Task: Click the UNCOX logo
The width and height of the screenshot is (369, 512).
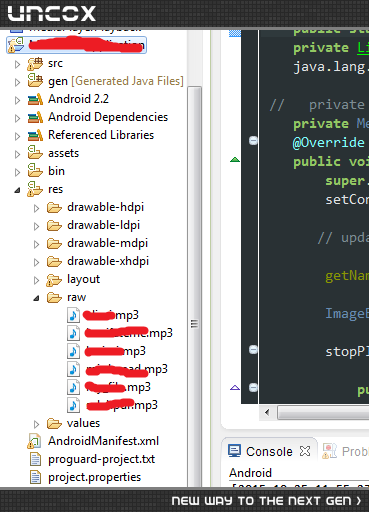Action: (52, 14)
